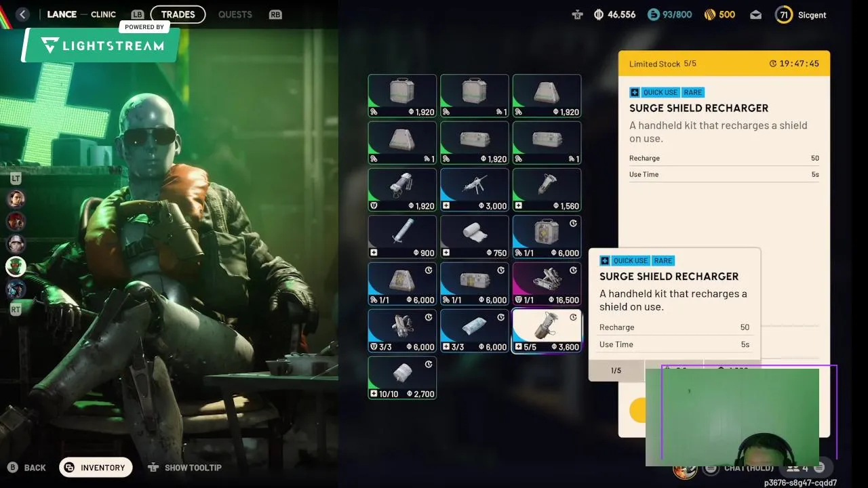This screenshot has width=868, height=488.
Task: Click the teal 93/800 currency icon
Action: [653, 14]
